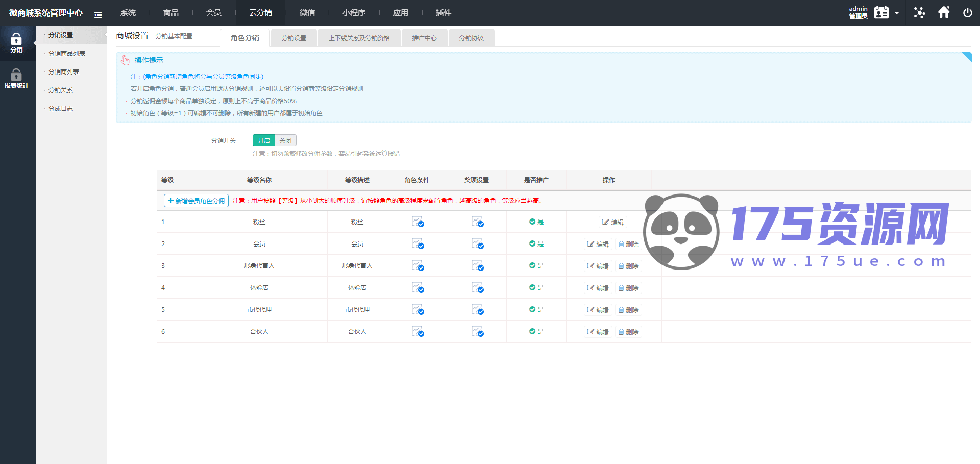Screen dimensions: 980x464
Task: Switch to the 推广中心 tab
Action: pyautogui.click(x=425, y=38)
